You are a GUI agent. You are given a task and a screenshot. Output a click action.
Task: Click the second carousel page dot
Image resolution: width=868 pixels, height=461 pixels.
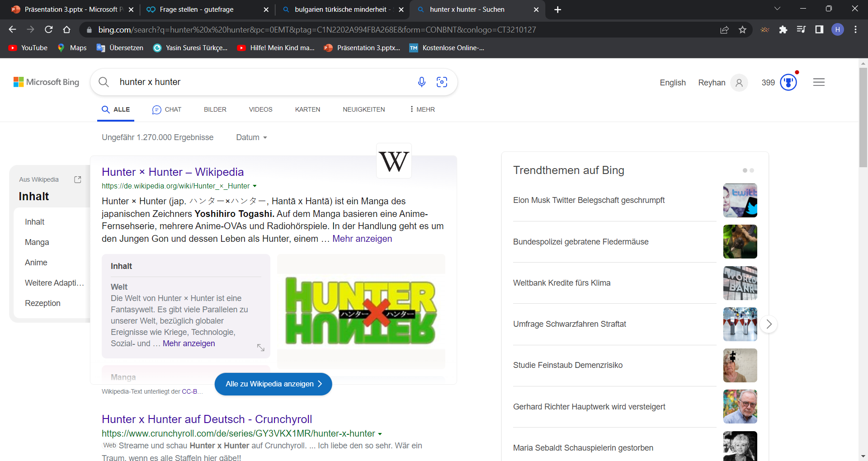tap(752, 170)
